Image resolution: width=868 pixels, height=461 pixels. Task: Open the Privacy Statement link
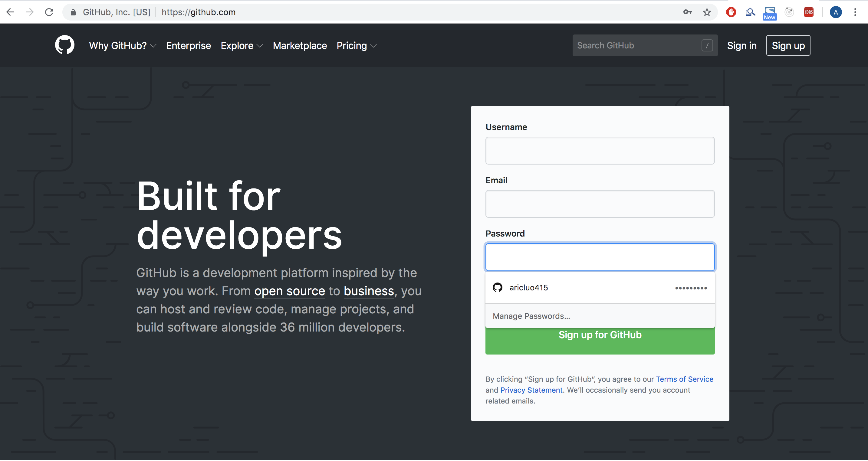point(531,390)
